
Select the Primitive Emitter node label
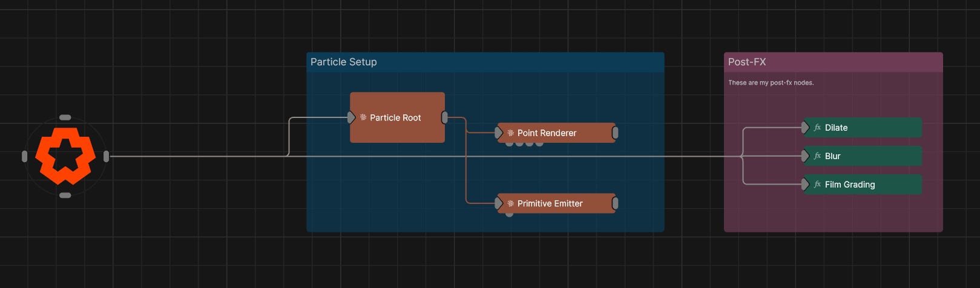coord(550,204)
